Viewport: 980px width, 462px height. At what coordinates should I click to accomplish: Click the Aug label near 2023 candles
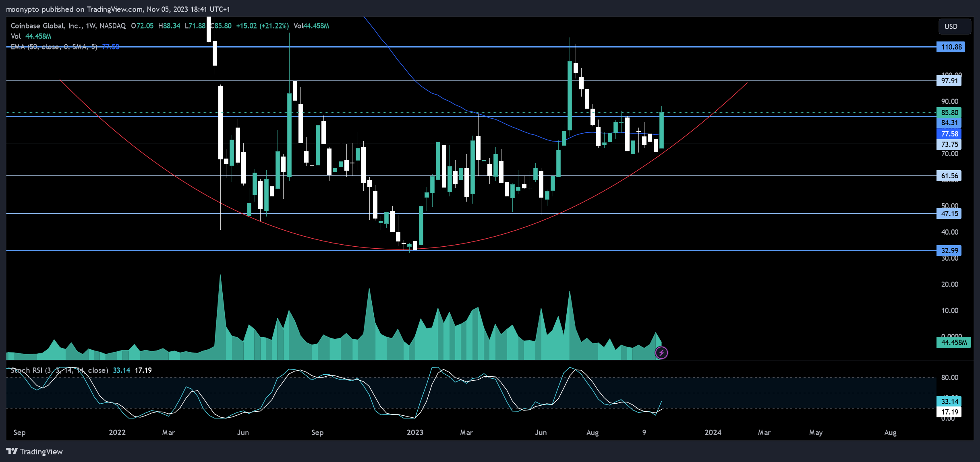pos(593,433)
